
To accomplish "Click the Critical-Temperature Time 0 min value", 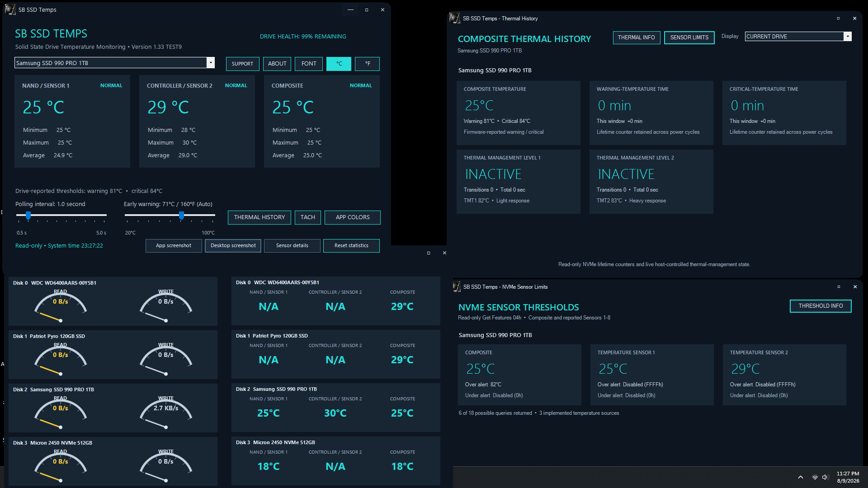I will (747, 106).
